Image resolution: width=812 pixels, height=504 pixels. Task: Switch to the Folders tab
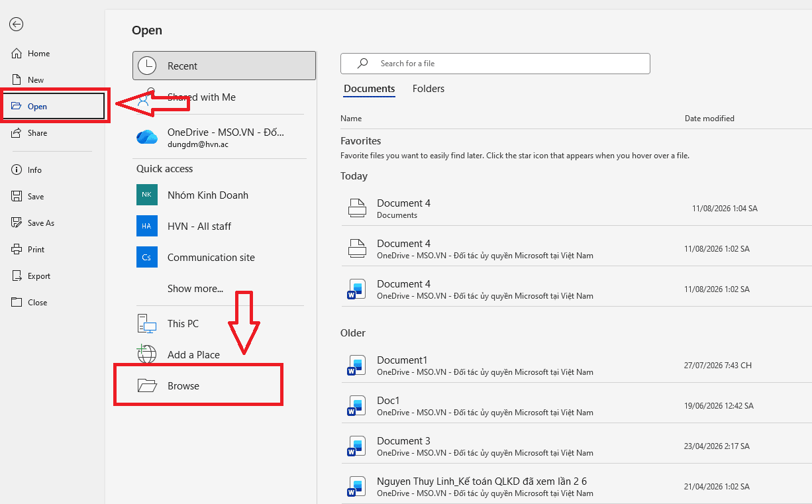(x=429, y=89)
